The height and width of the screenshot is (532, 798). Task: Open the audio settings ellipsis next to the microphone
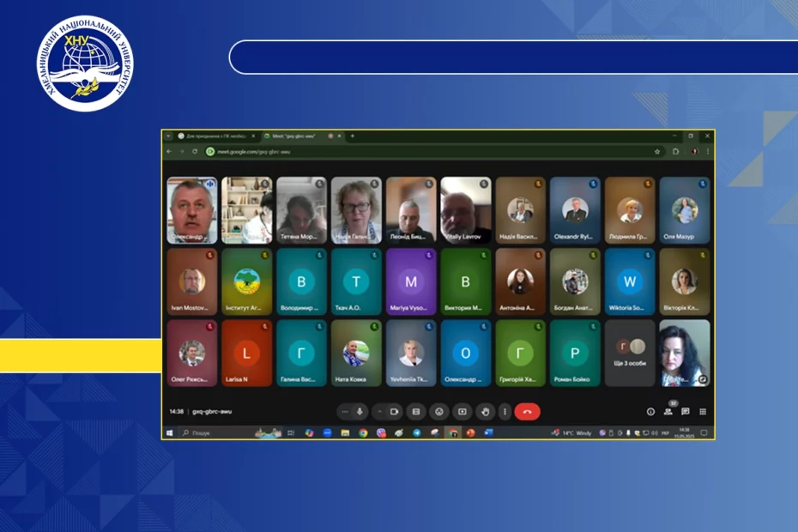click(x=345, y=411)
